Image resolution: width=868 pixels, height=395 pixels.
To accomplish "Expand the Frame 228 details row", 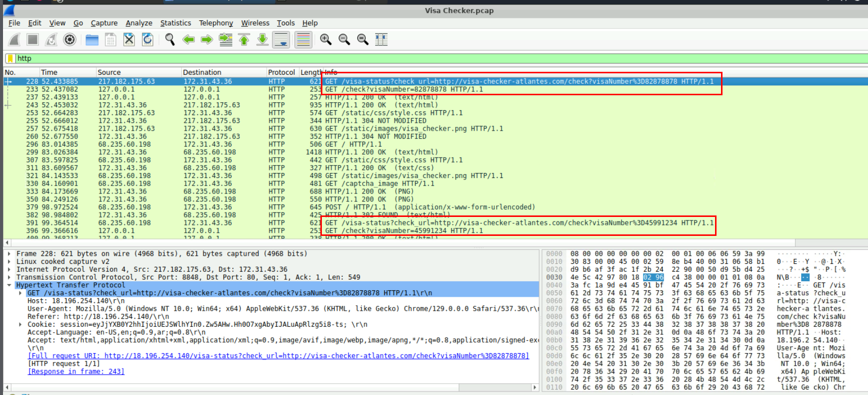I will pyautogui.click(x=9, y=254).
